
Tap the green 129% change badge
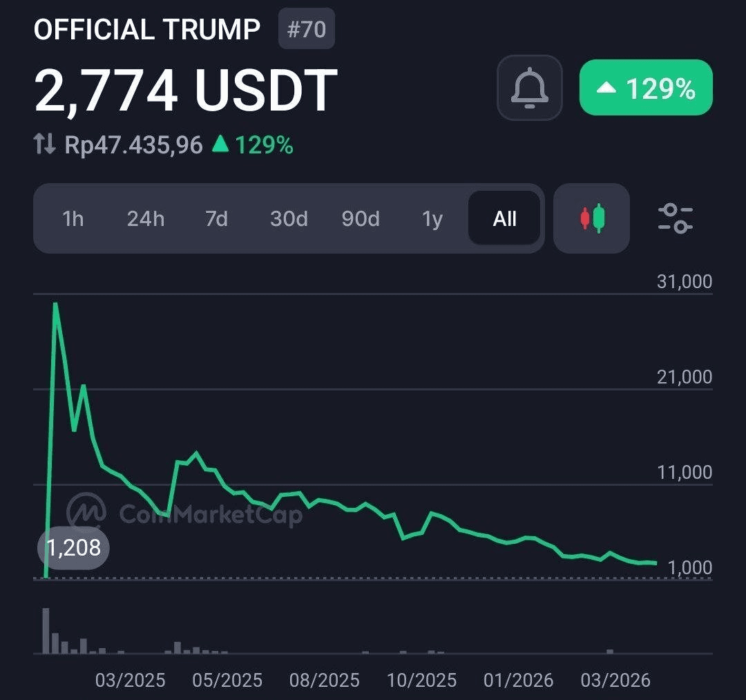(x=645, y=88)
